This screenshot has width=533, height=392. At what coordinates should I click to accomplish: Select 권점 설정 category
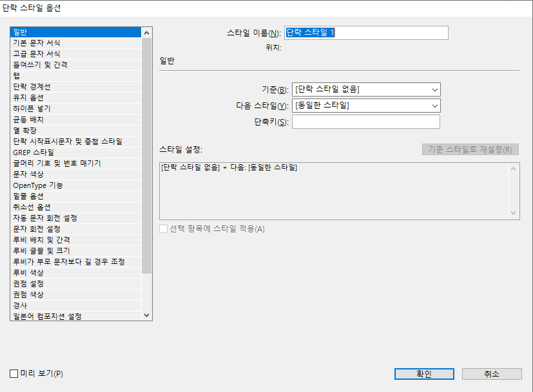pyautogui.click(x=75, y=284)
